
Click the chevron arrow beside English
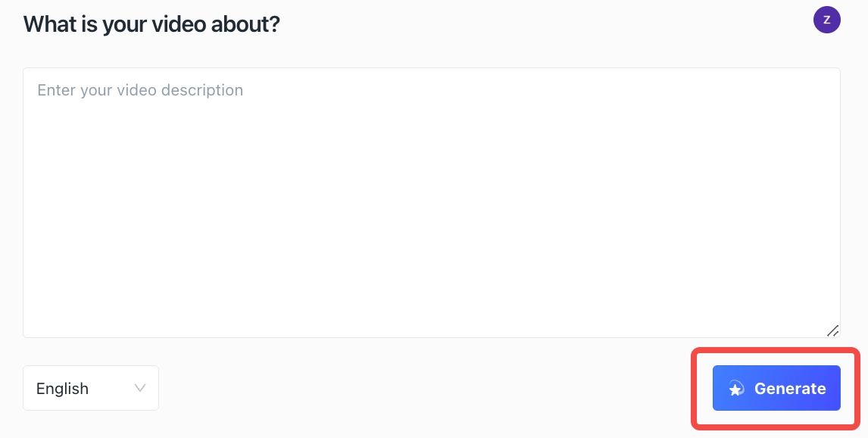click(140, 388)
